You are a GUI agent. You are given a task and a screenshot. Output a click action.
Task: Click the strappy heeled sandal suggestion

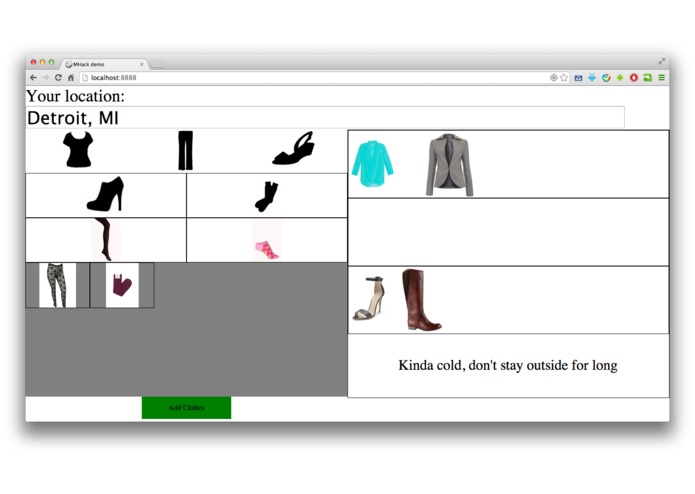[x=369, y=298]
